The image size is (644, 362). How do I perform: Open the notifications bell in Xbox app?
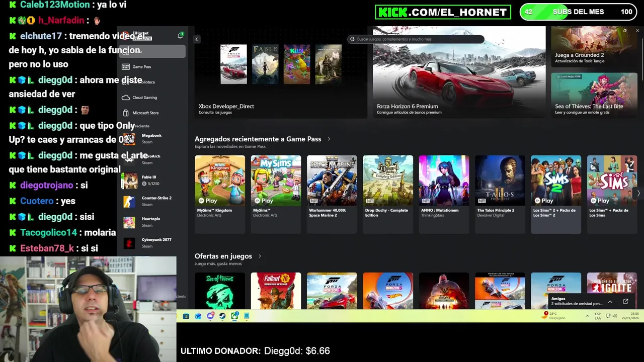tap(180, 35)
